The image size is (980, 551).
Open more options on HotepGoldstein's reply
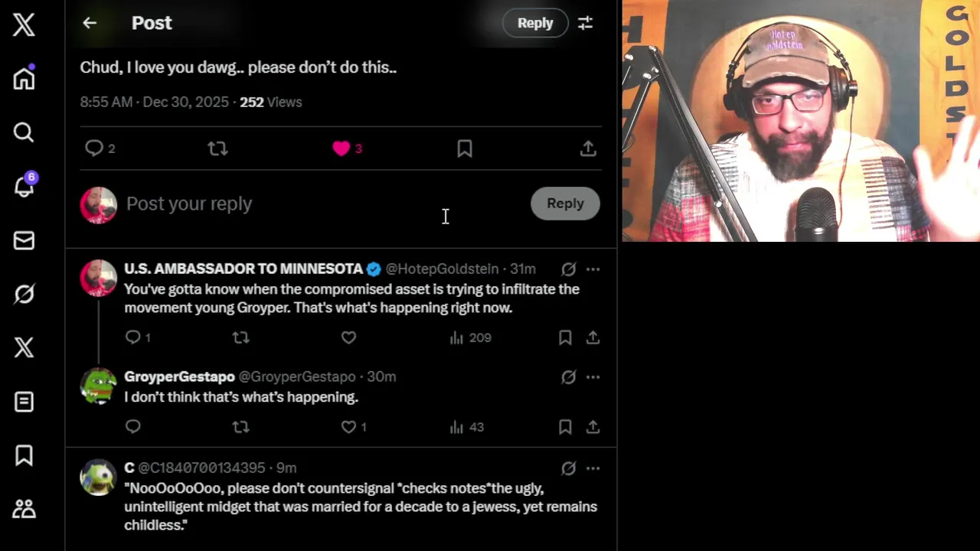[593, 269]
